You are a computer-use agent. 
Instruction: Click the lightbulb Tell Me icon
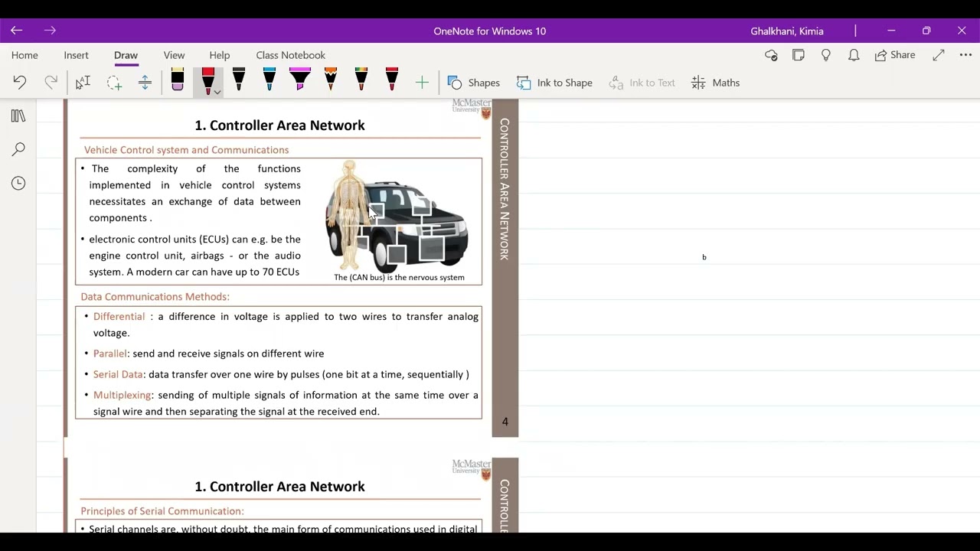click(x=826, y=55)
